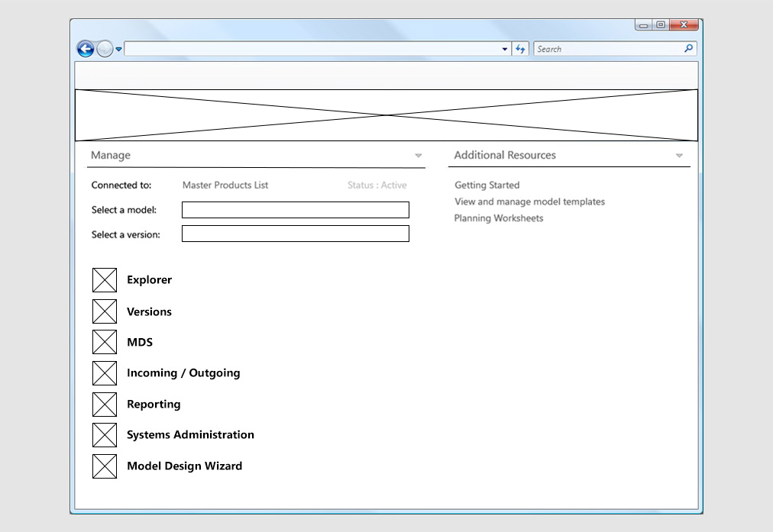
Task: Click the search magnifier icon
Action: [688, 49]
